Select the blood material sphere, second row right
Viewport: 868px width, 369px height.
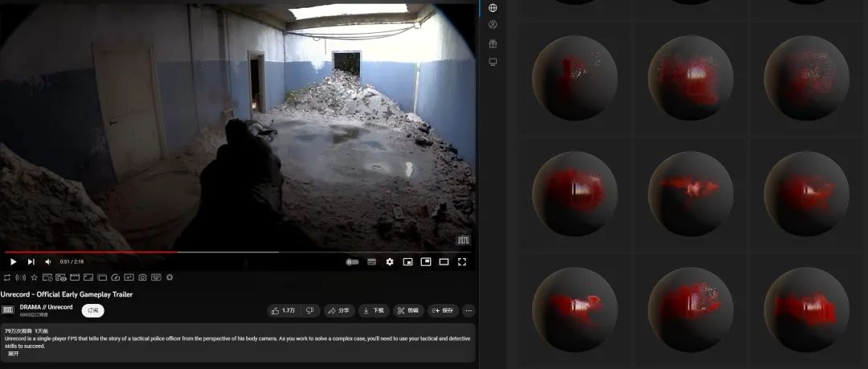coord(806,194)
